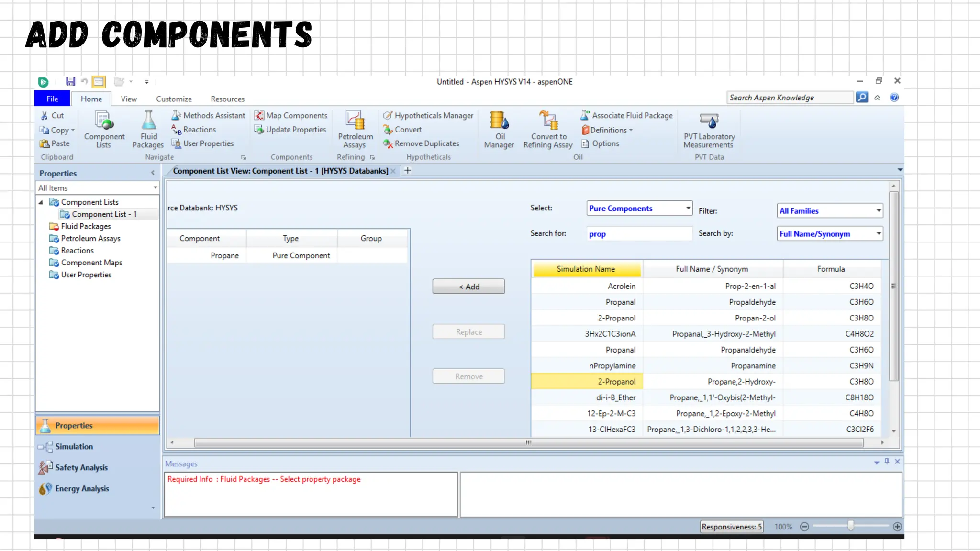980x551 pixels.
Task: Click Convert to Refining Assay
Action: (x=548, y=130)
